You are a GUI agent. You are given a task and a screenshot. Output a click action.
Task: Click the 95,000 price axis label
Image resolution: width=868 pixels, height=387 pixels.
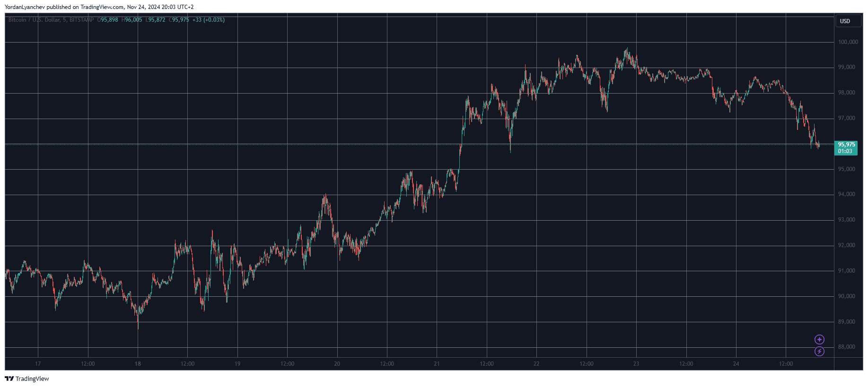847,169
